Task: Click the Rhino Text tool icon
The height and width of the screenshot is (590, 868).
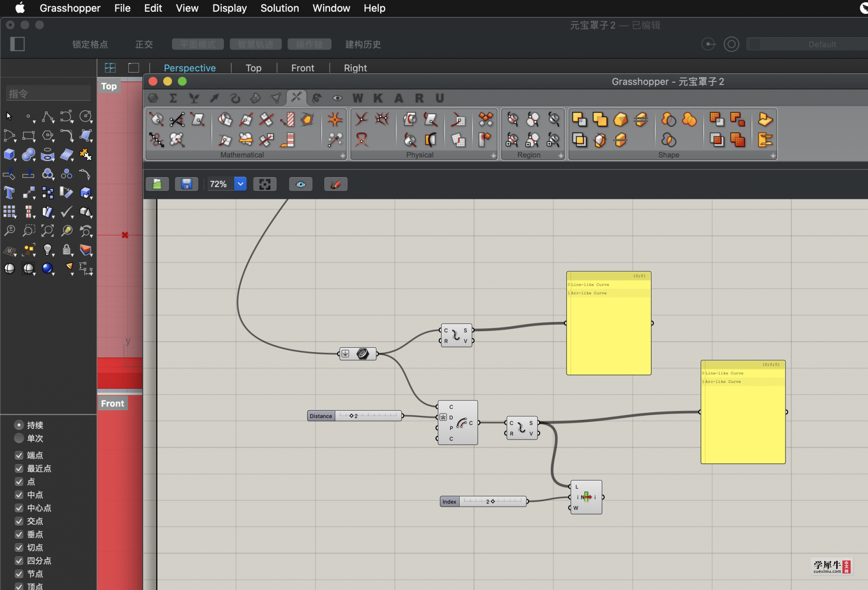Action: pos(9,192)
